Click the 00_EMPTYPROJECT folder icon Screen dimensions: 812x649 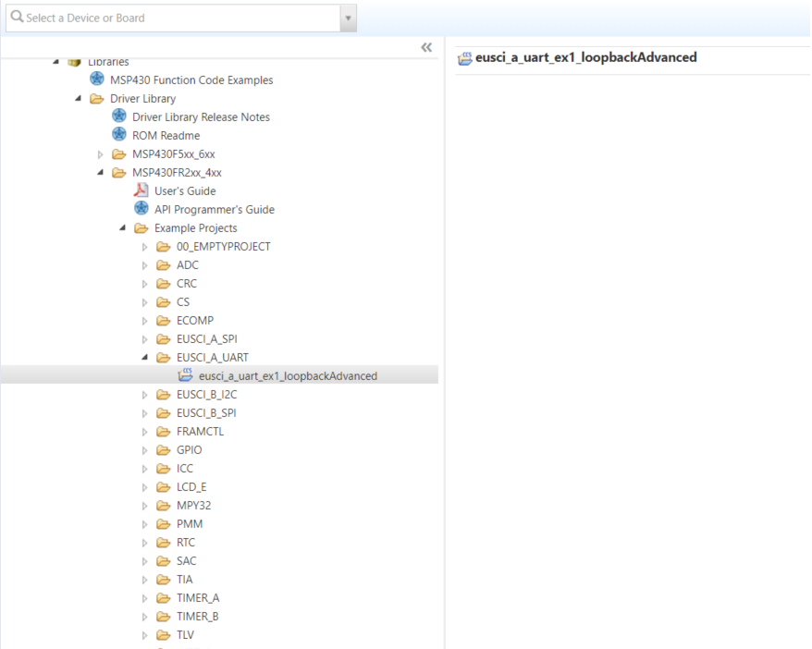click(x=164, y=246)
